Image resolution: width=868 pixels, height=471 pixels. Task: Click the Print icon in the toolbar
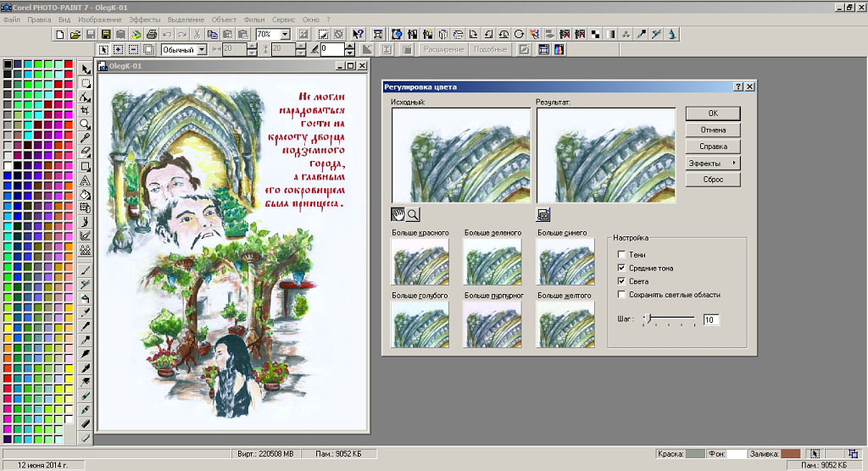coord(151,35)
